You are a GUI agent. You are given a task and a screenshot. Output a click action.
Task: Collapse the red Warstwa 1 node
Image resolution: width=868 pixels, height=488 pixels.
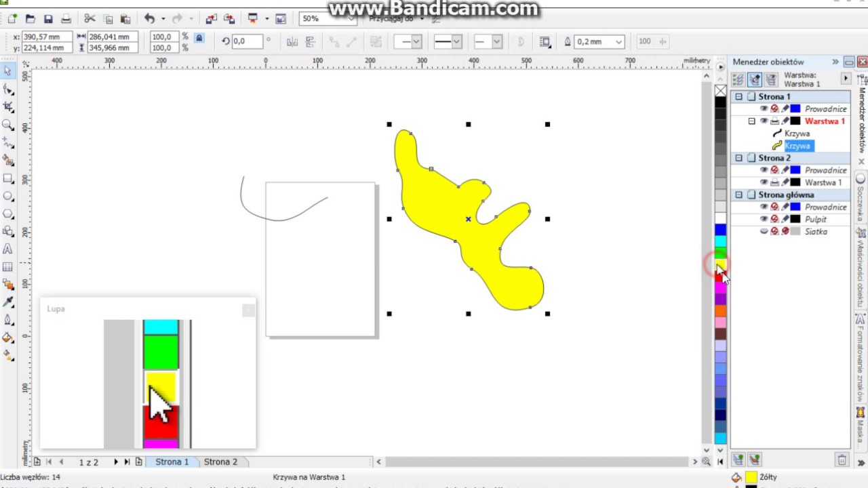[x=751, y=121]
